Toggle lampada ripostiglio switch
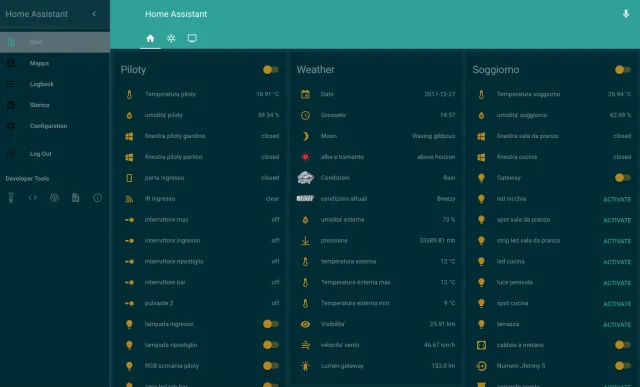 click(271, 345)
